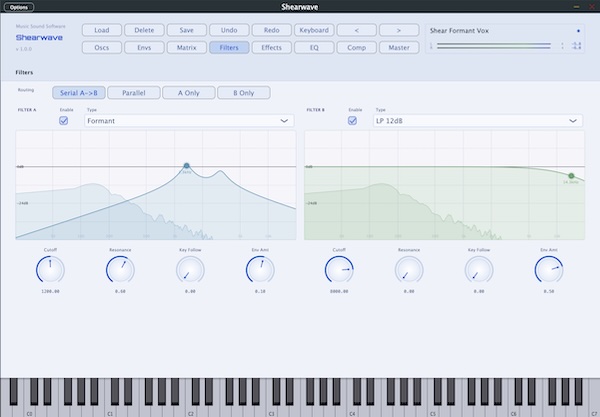Toggle the on-screen Keyboard

[x=314, y=30]
